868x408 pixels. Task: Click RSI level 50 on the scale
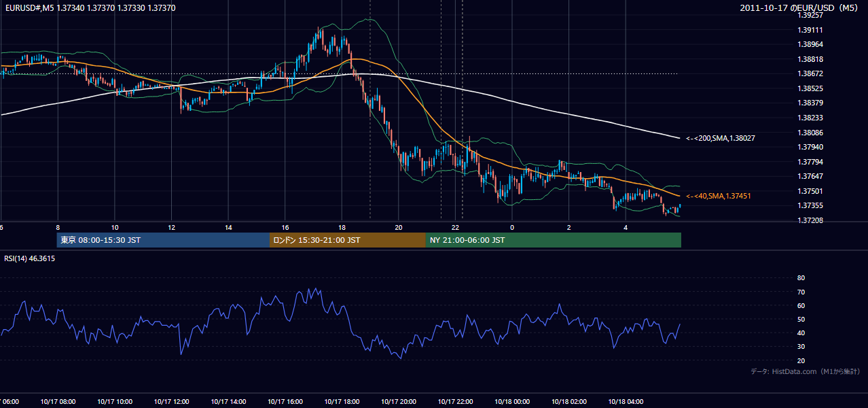[x=801, y=319]
